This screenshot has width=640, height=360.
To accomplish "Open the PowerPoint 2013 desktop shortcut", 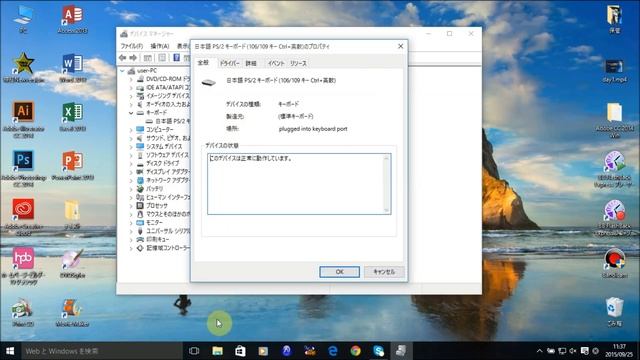I will [72, 166].
